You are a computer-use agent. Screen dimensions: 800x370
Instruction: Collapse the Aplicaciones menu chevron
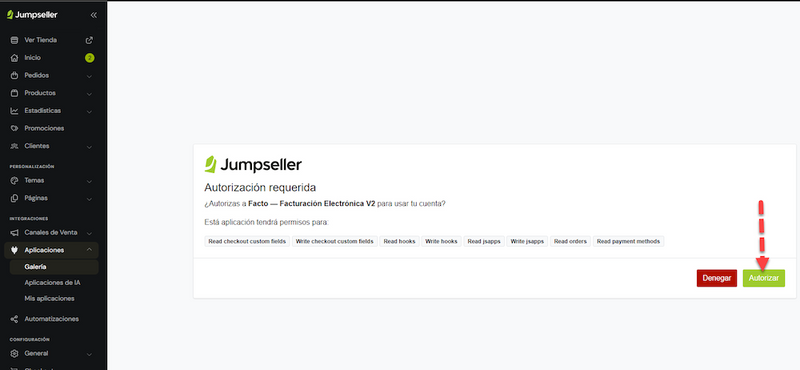[x=89, y=250]
